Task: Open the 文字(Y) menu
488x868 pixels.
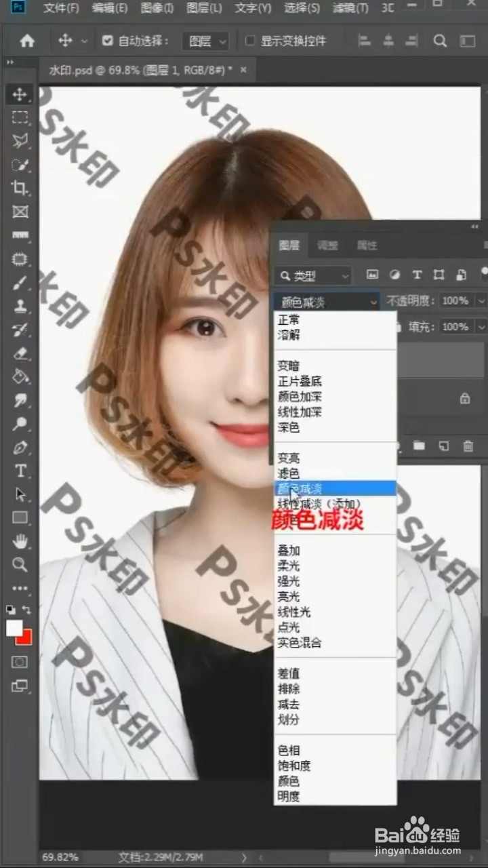Action: coord(253,8)
